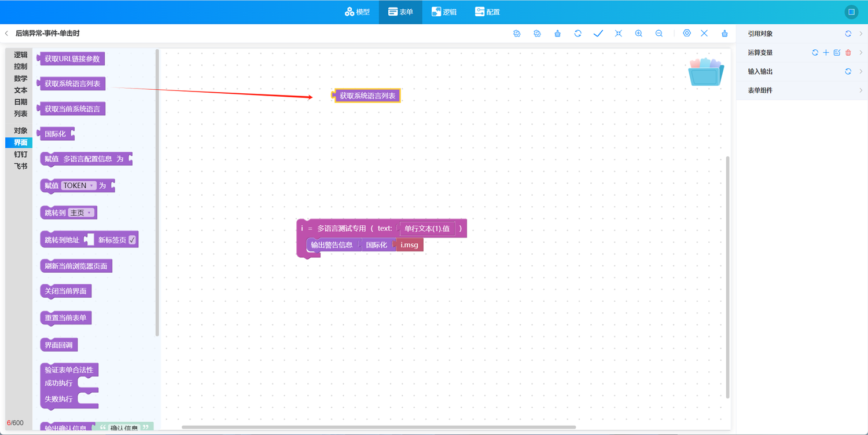Click the checkmark icon in the toolbar

point(598,34)
